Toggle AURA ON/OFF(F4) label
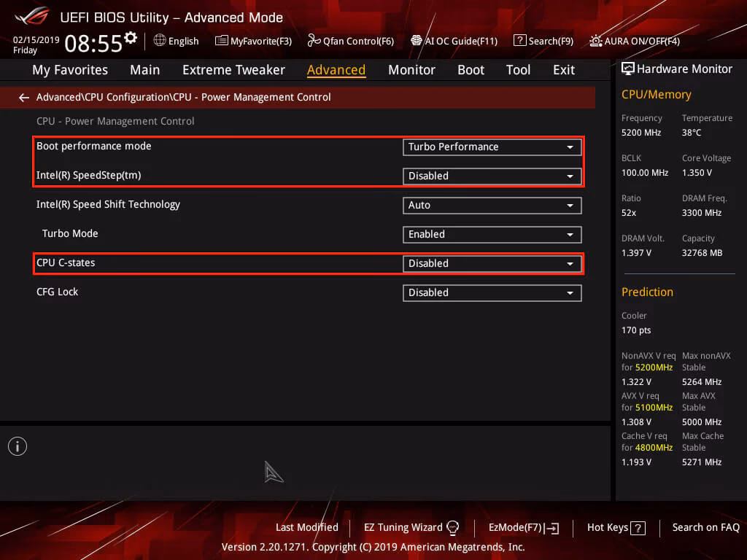The height and width of the screenshot is (560, 747). click(642, 41)
